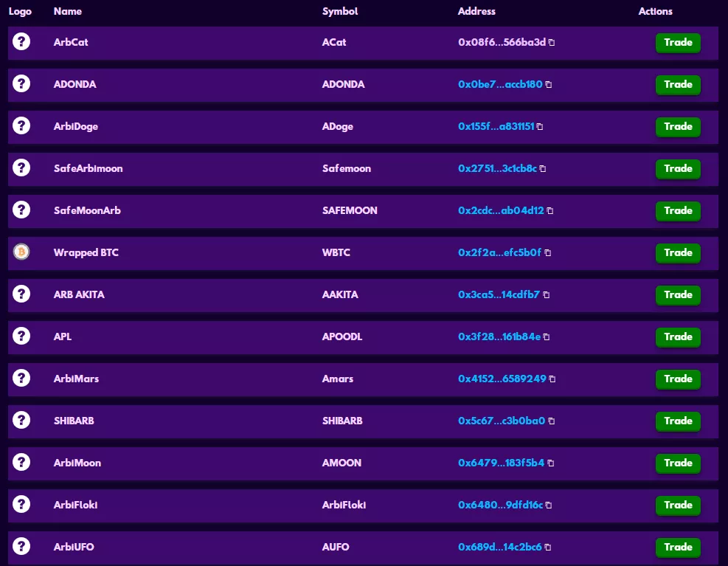Click the Name column header

coord(68,11)
